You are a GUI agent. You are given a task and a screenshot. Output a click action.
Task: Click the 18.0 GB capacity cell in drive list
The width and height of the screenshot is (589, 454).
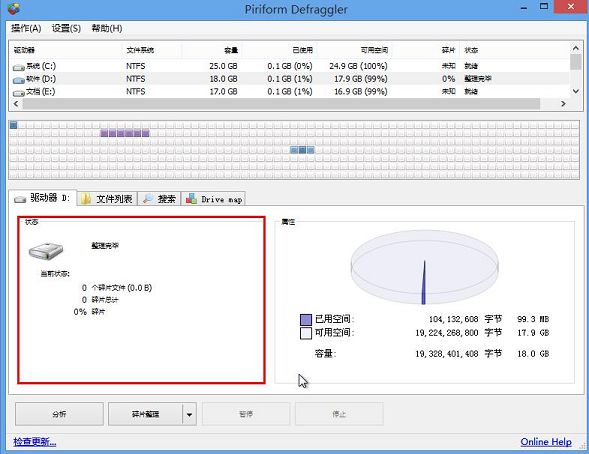pos(223,79)
